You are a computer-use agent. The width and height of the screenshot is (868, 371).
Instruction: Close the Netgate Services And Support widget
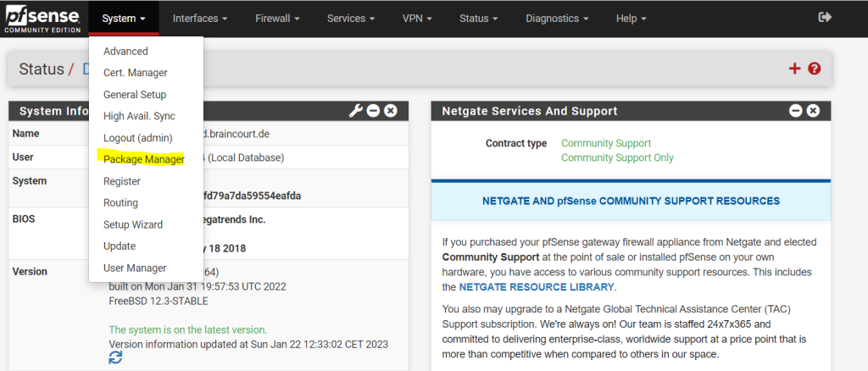click(813, 111)
